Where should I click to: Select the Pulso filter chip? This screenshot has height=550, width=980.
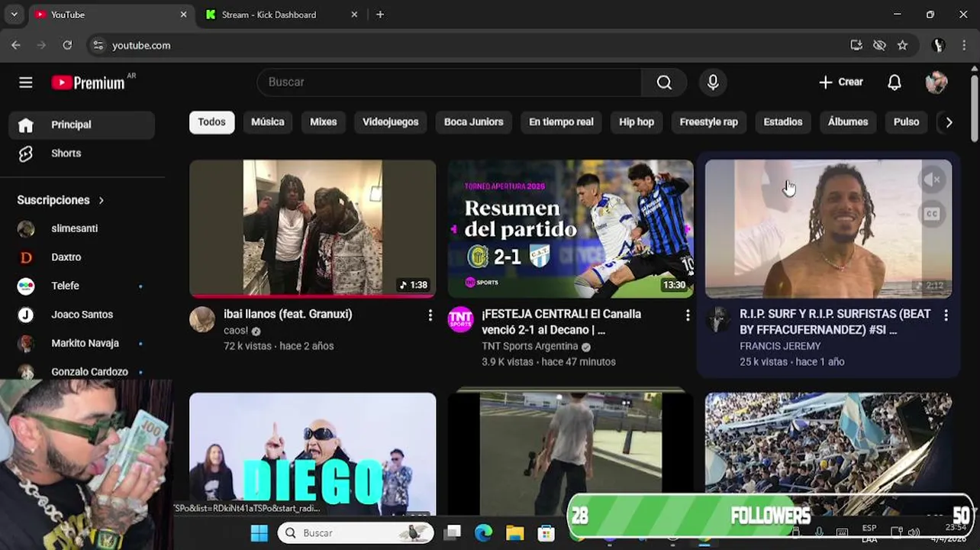(907, 122)
